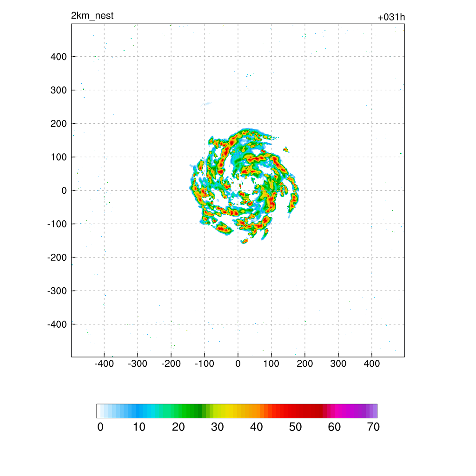Select the 400 label on the vertical axis
The width and height of the screenshot is (476, 476).
[59, 57]
